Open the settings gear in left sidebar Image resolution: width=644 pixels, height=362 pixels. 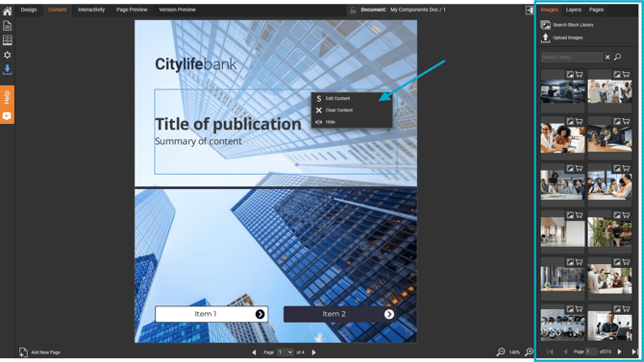pyautogui.click(x=7, y=55)
